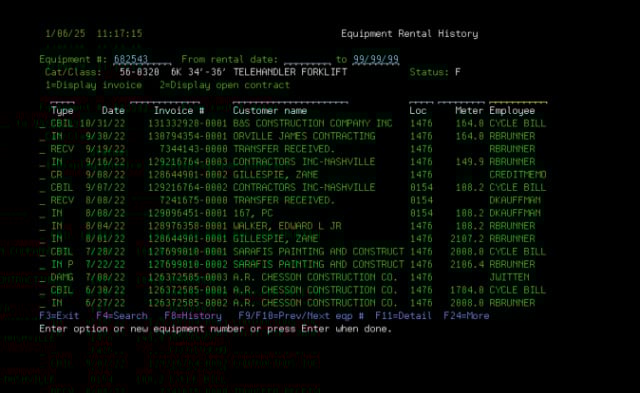Screen dimensions: 640x393
Task: Select option field for GILLESPIE, ZANE CR row
Action: [x=42, y=175]
